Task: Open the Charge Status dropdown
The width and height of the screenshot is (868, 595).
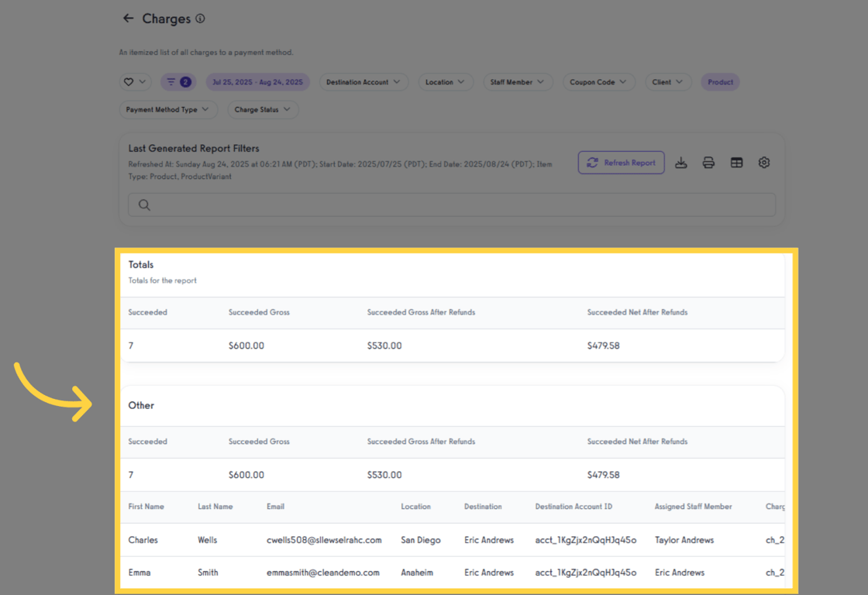Action: (263, 109)
